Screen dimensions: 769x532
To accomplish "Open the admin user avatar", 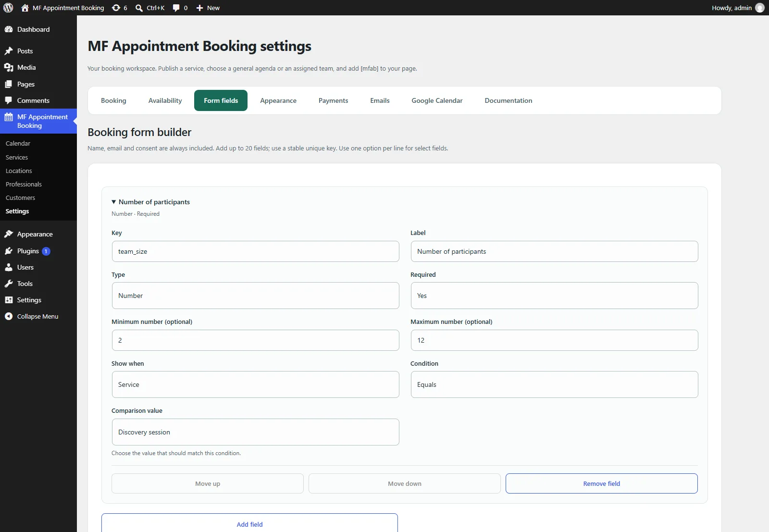I will [760, 8].
